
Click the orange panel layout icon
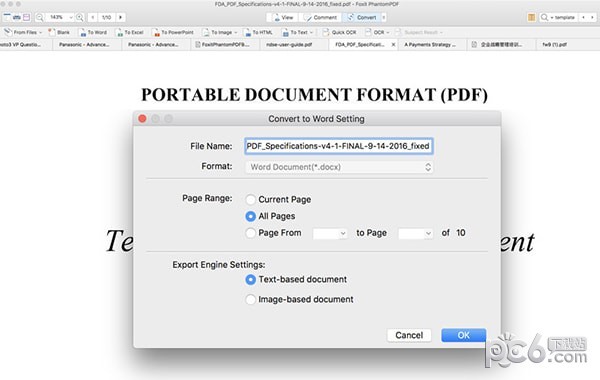click(531, 17)
